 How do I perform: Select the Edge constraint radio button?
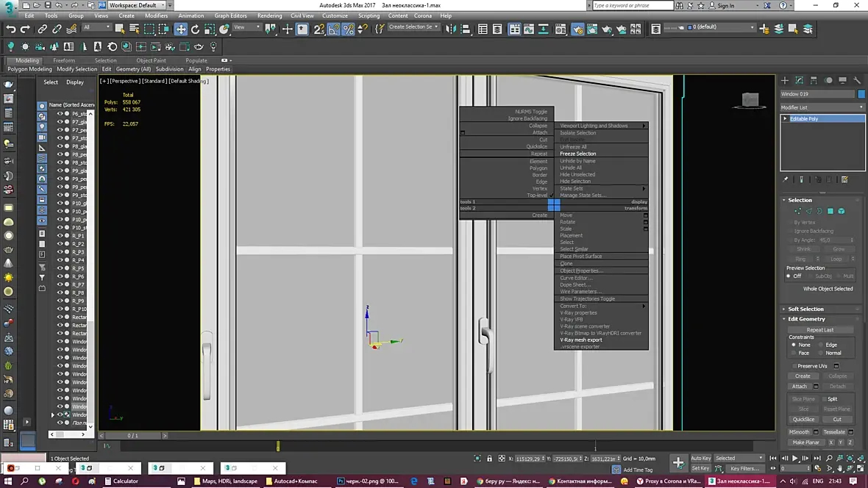(x=819, y=345)
